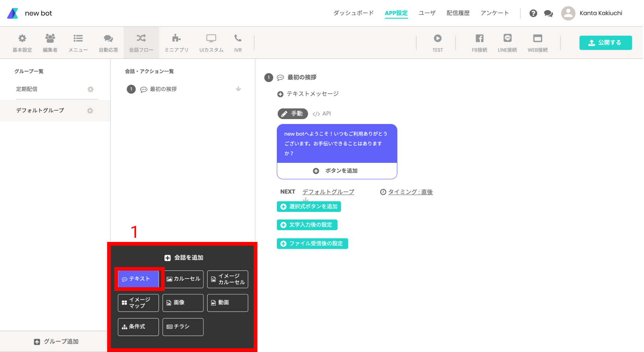This screenshot has width=644, height=352.
Task: Click down arrow on 最初の挨拶 row
Action: pos(238,89)
